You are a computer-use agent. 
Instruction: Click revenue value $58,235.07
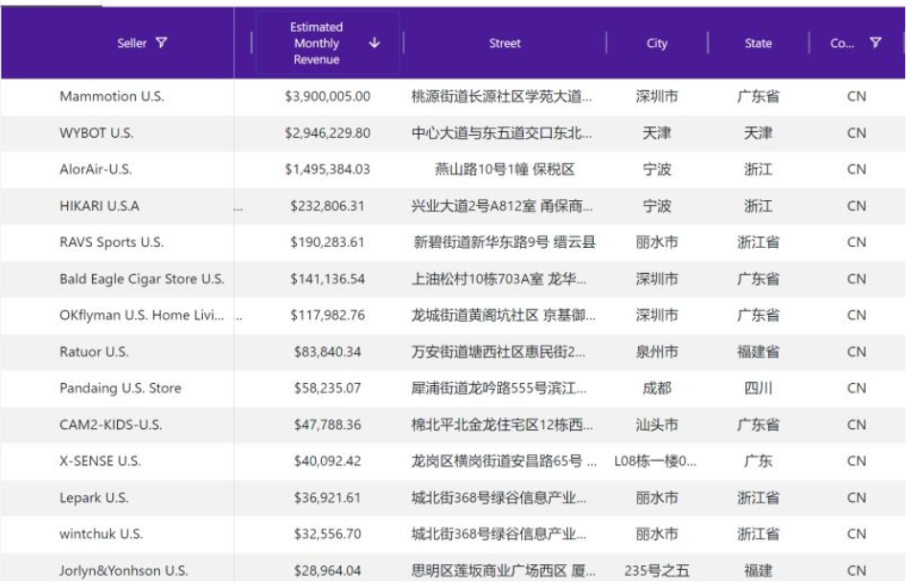[x=328, y=388]
